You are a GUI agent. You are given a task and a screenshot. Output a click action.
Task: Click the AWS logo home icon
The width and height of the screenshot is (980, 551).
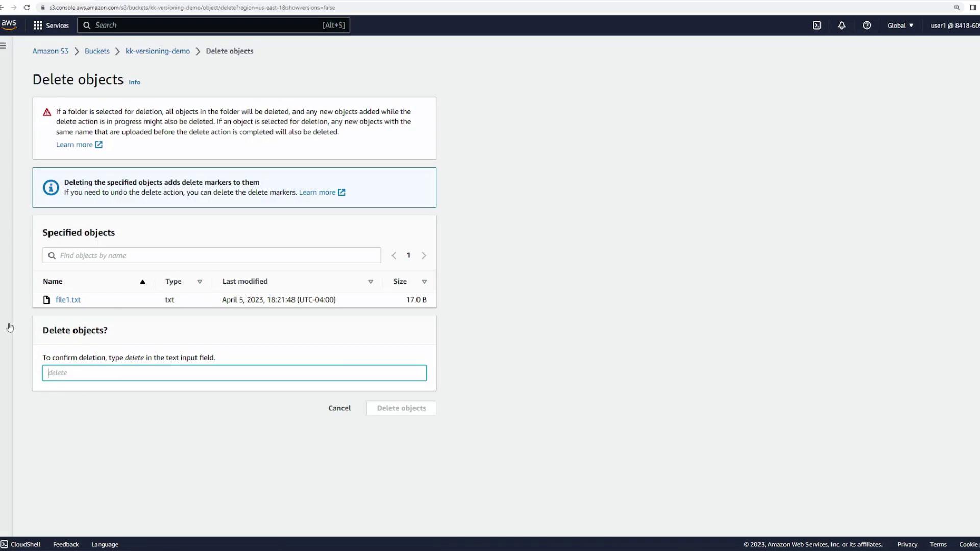pos(9,24)
